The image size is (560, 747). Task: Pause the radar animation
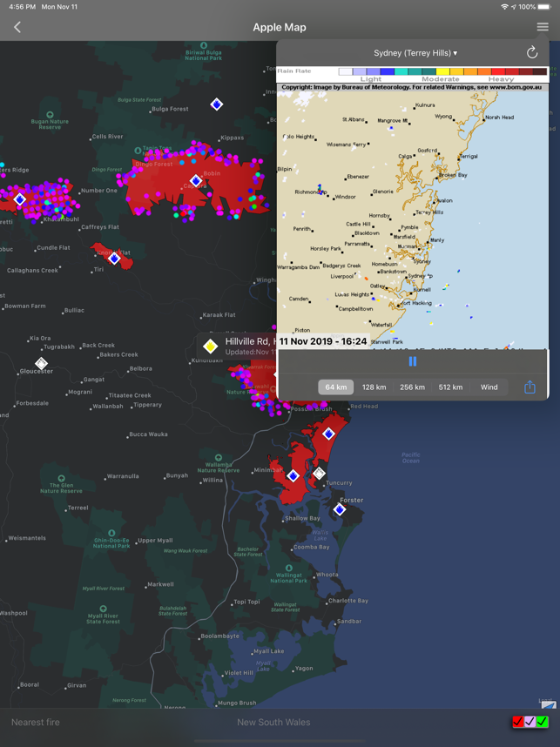coord(413,361)
